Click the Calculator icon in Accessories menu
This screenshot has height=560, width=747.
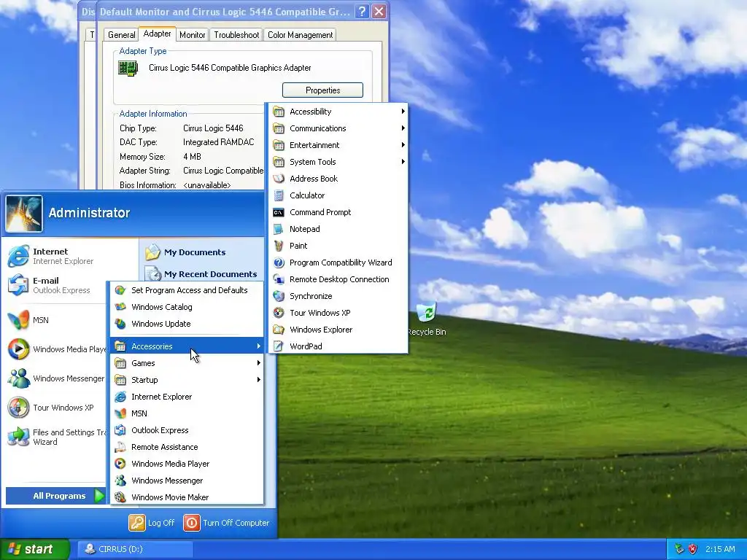(279, 195)
